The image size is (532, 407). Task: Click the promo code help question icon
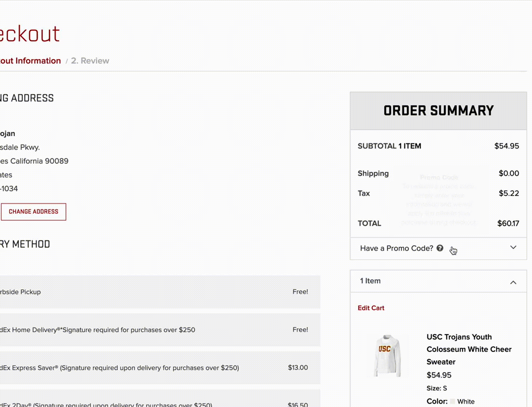440,248
